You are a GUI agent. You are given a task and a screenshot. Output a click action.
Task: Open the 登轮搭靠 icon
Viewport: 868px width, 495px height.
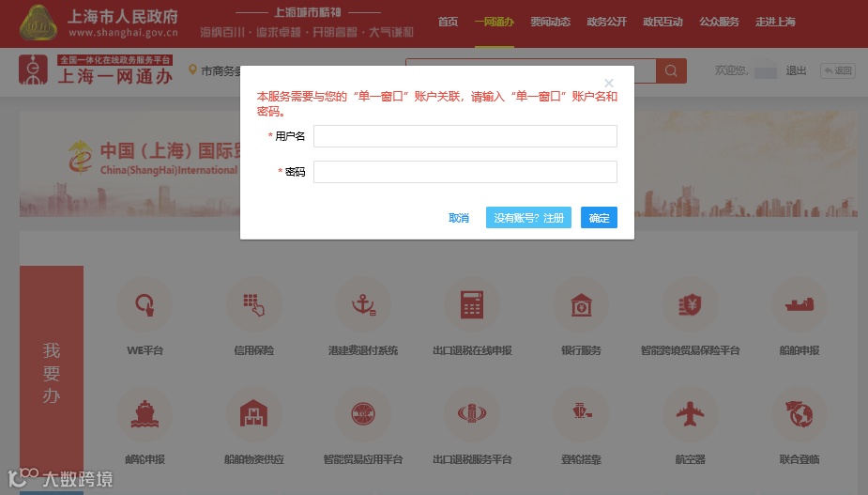click(x=581, y=414)
